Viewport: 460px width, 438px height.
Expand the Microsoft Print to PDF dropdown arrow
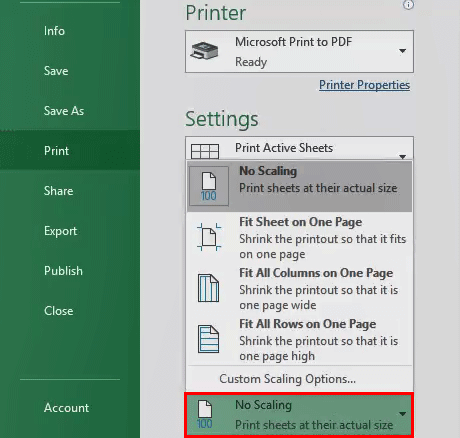tap(402, 51)
